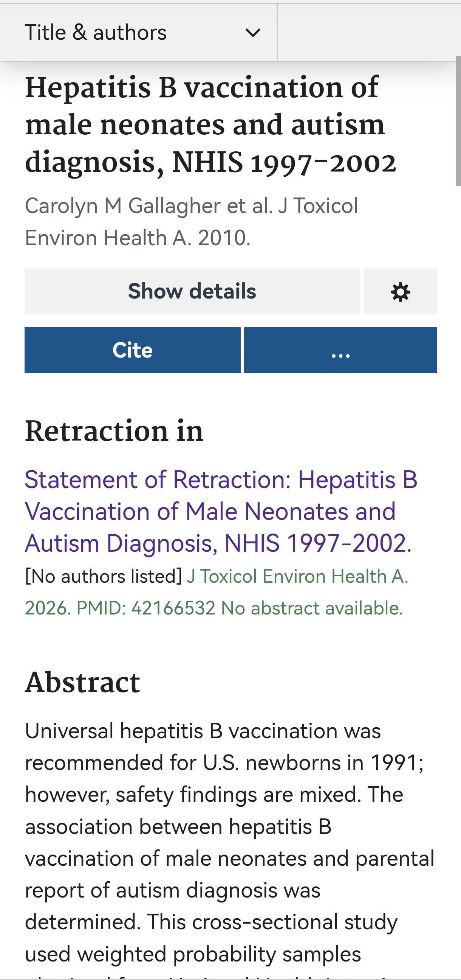Click the empty header area beside the dropdown

[x=369, y=32]
